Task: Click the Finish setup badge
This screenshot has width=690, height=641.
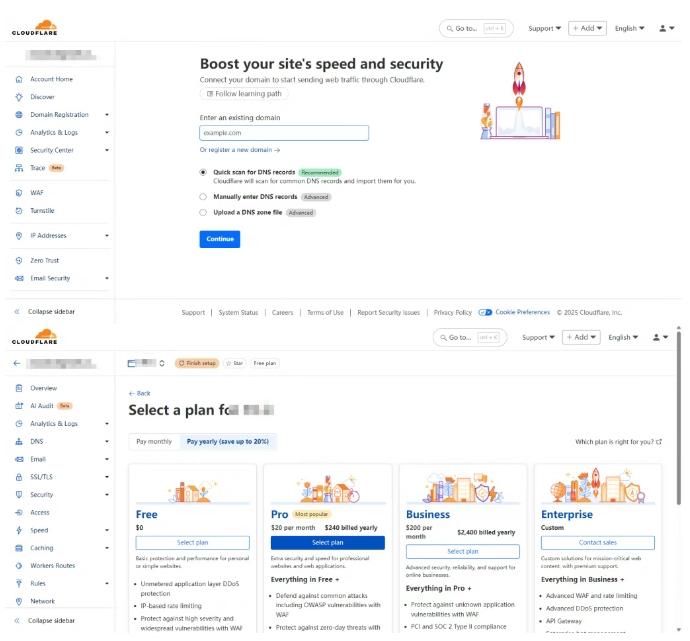Action: pyautogui.click(x=197, y=363)
